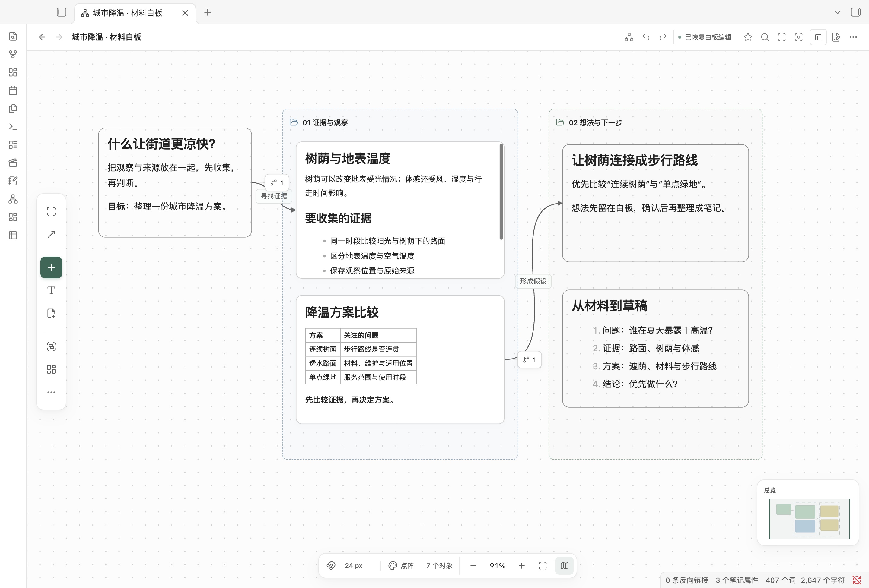Select the arrow connector tool
This screenshot has width=869, height=588.
pos(51,234)
